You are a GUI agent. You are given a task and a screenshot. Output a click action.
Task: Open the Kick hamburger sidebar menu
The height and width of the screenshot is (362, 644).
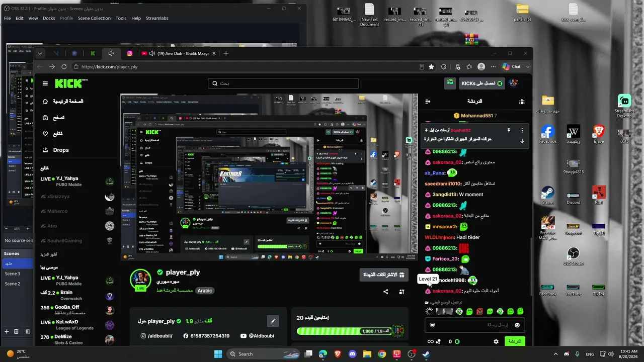pyautogui.click(x=45, y=83)
